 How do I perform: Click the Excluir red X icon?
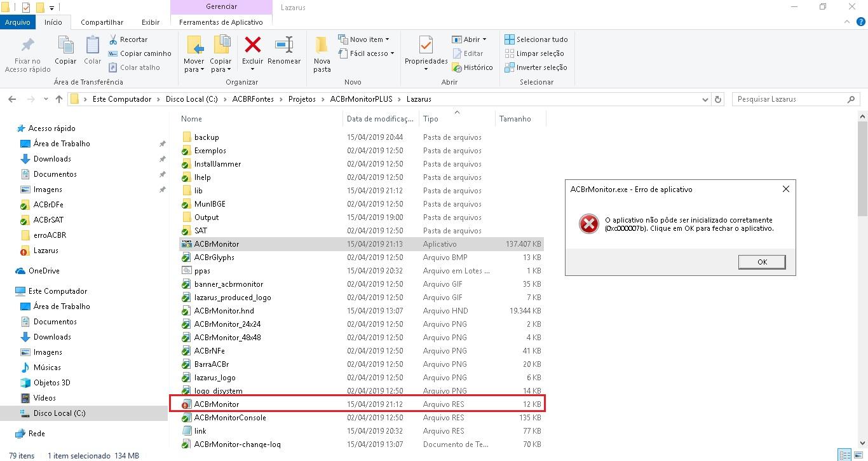coord(253,45)
